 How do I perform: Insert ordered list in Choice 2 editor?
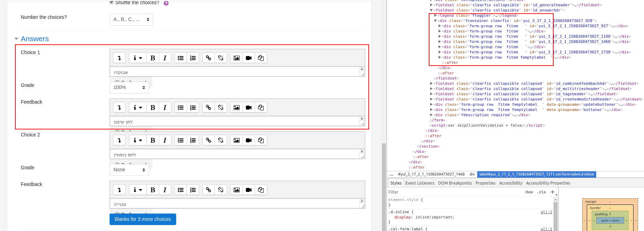tap(193, 140)
